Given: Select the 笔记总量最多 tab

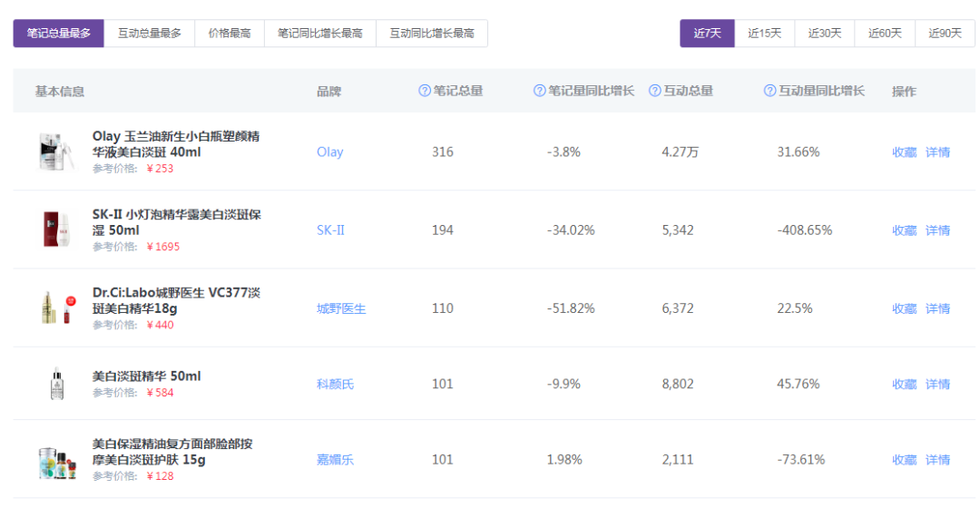Looking at the screenshot, I should (59, 34).
